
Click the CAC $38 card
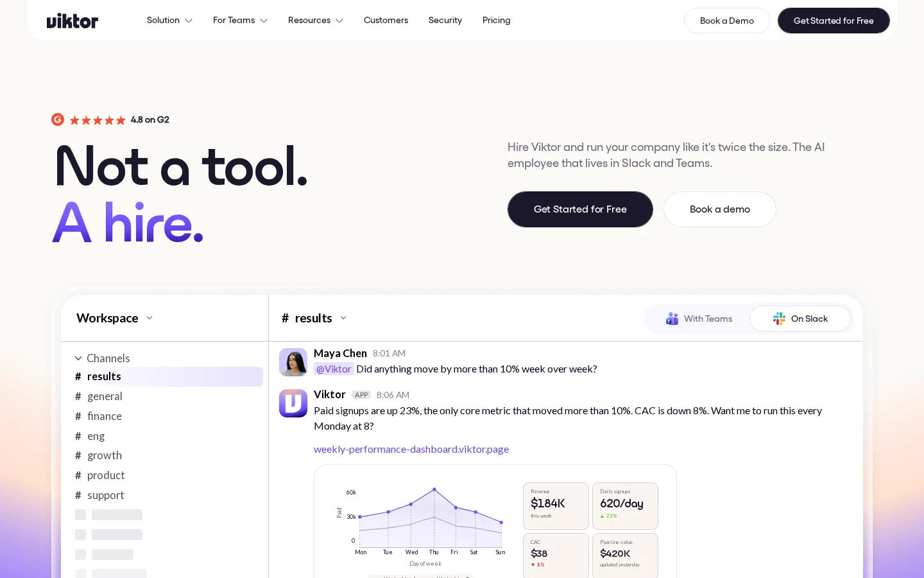click(x=556, y=556)
